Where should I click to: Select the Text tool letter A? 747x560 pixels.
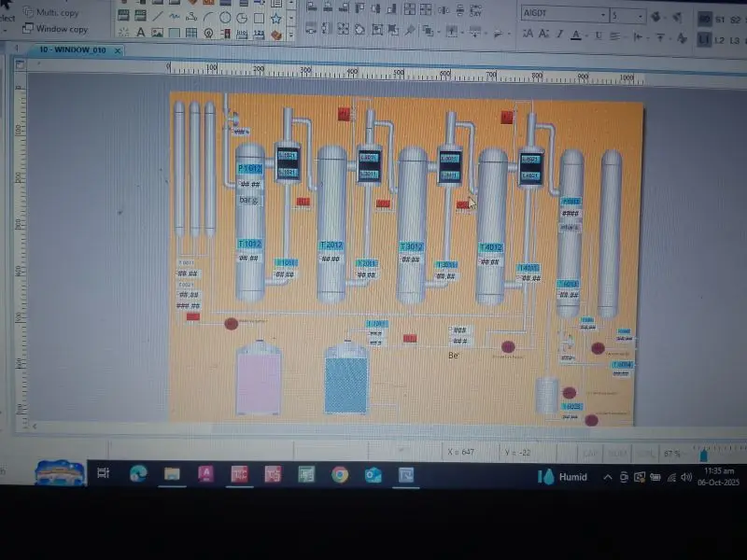[x=140, y=33]
